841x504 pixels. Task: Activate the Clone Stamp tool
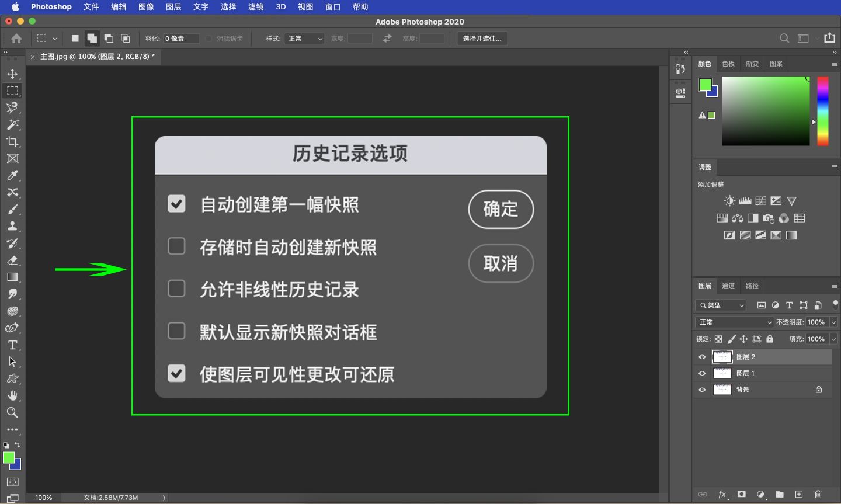(x=12, y=226)
